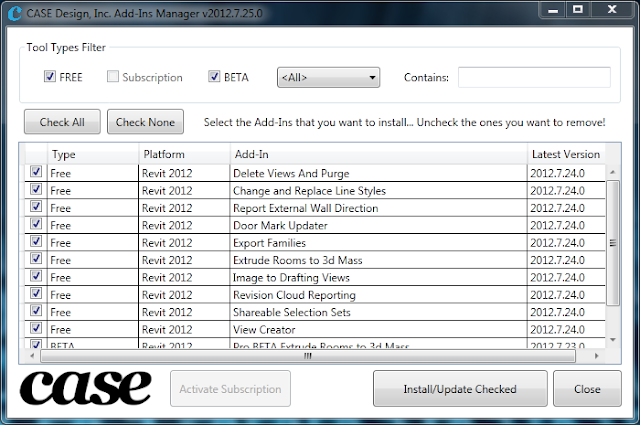640x425 pixels.
Task: Click the Check All button
Action: (x=62, y=122)
